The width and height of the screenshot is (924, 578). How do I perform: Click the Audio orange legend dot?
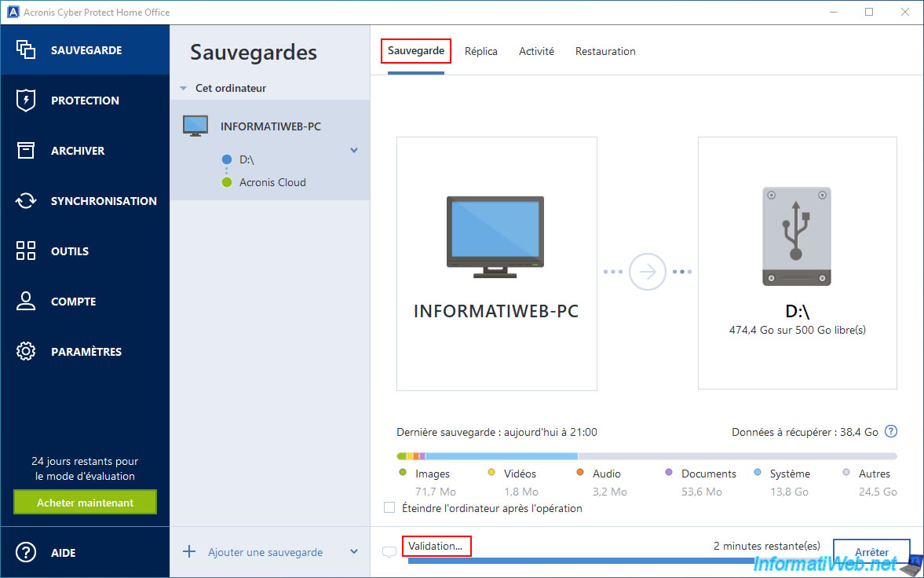pyautogui.click(x=580, y=473)
